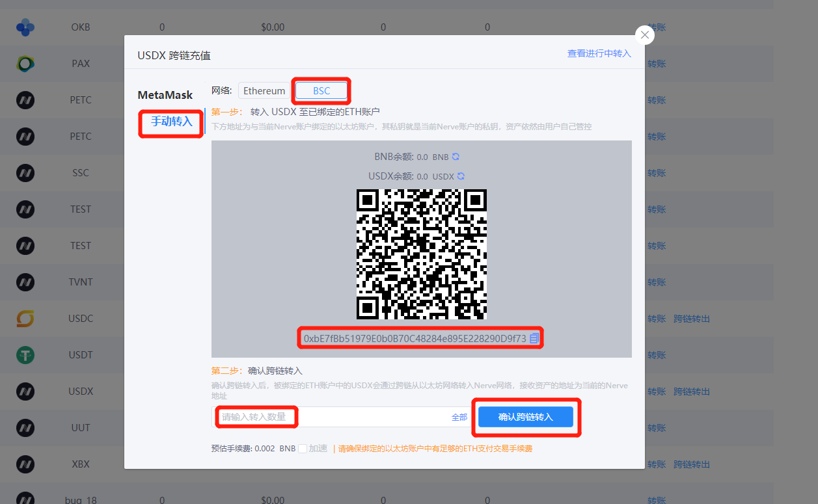The height and width of the screenshot is (504, 818).
Task: Click the SSC token icon
Action: (25, 173)
